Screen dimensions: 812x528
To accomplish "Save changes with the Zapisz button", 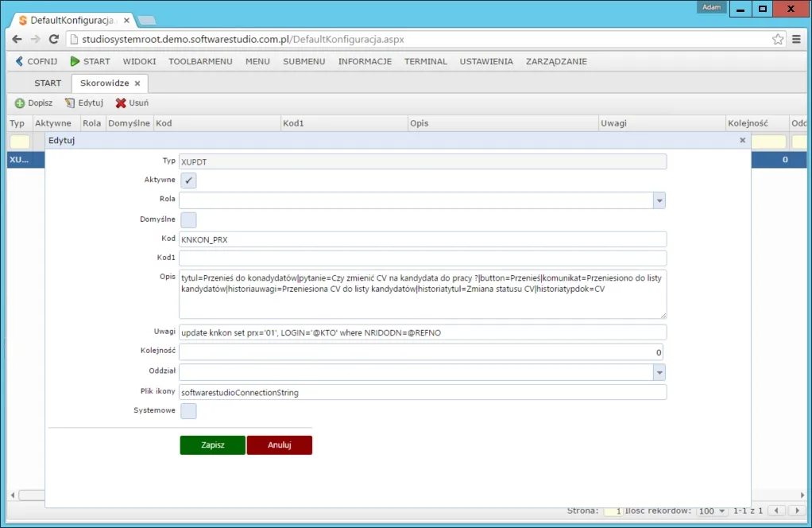I will [213, 445].
